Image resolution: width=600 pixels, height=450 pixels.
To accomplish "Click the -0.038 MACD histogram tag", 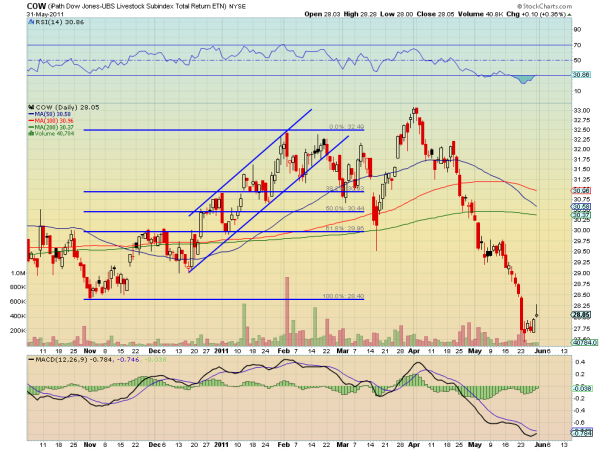I will tap(582, 388).
